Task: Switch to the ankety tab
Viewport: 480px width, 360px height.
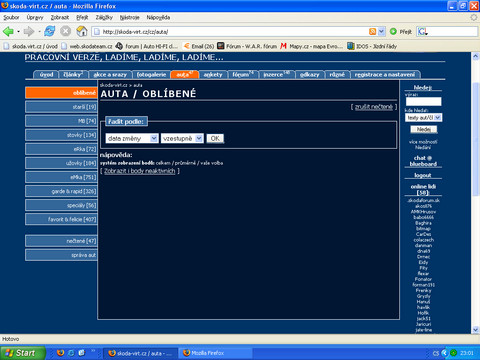Action: click(x=213, y=75)
